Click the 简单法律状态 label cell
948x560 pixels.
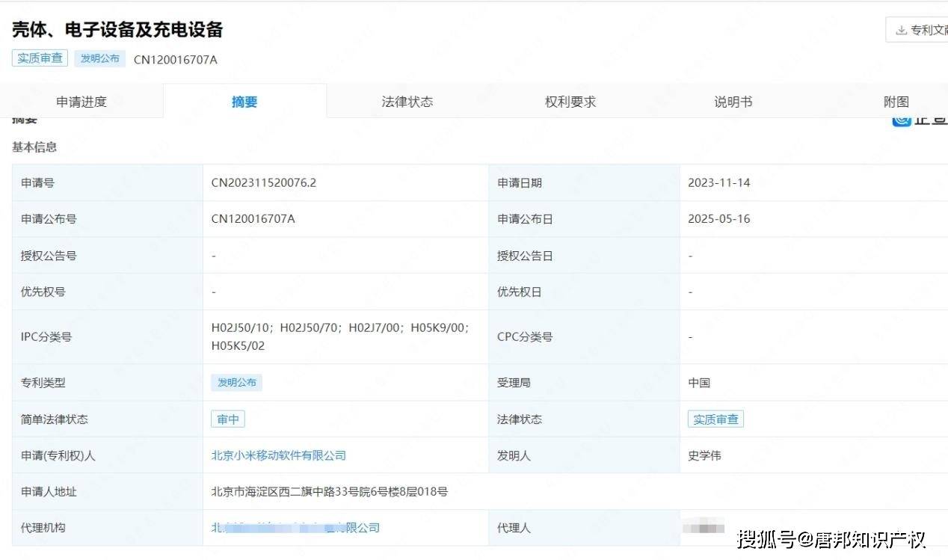pos(108,419)
